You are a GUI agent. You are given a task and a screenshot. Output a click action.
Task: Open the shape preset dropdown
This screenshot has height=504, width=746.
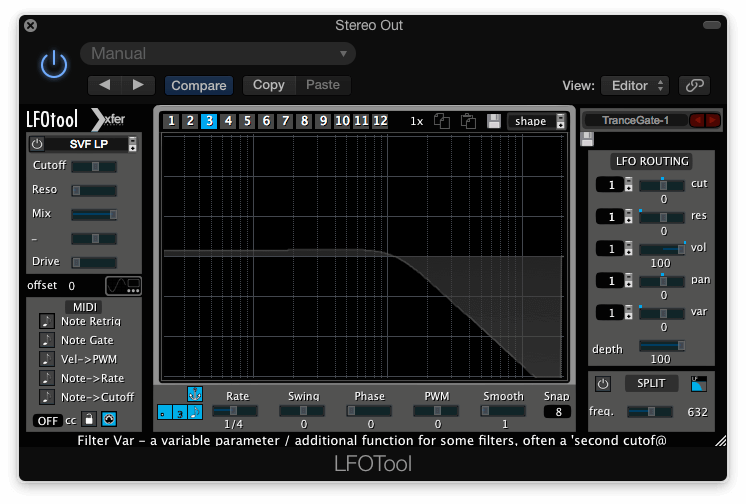click(x=536, y=121)
